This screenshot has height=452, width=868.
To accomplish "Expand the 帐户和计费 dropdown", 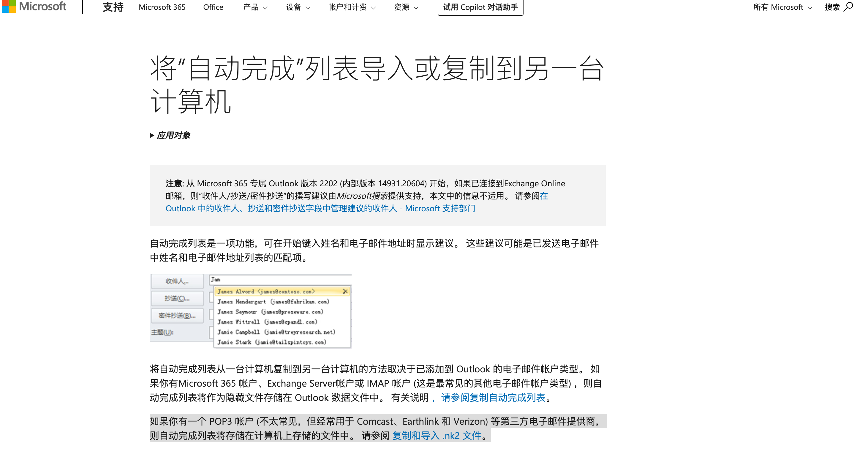I will (x=352, y=7).
